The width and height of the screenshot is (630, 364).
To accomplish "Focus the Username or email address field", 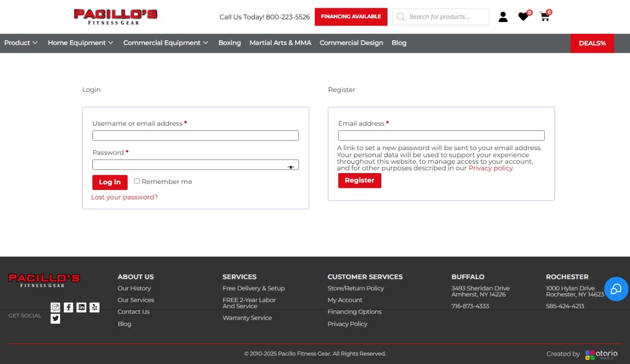I will point(196,135).
